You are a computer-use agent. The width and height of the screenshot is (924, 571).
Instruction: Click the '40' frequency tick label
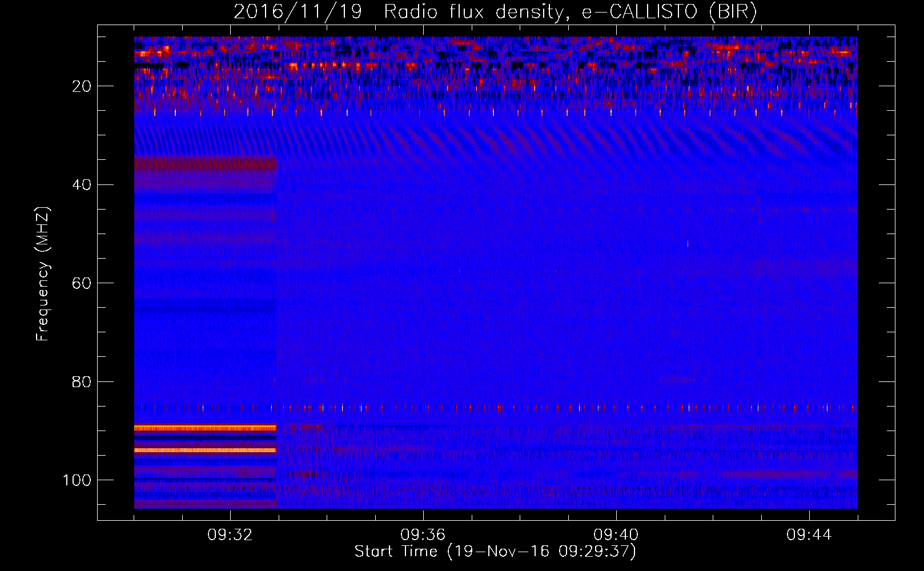[x=82, y=185]
